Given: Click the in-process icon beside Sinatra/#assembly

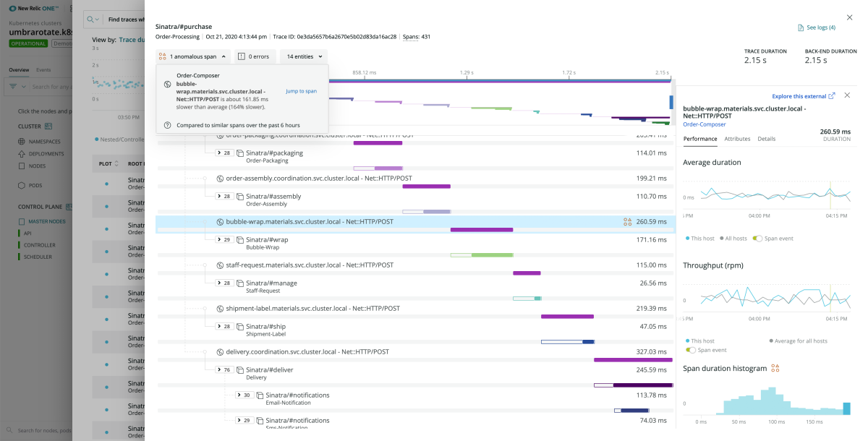Looking at the screenshot, I should [240, 196].
